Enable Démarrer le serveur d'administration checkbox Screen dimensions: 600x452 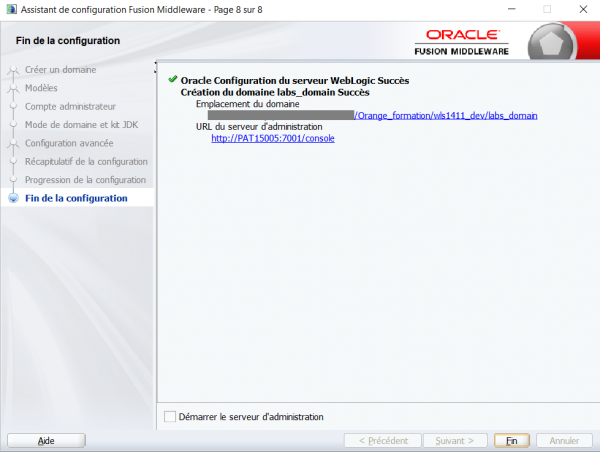click(x=170, y=416)
